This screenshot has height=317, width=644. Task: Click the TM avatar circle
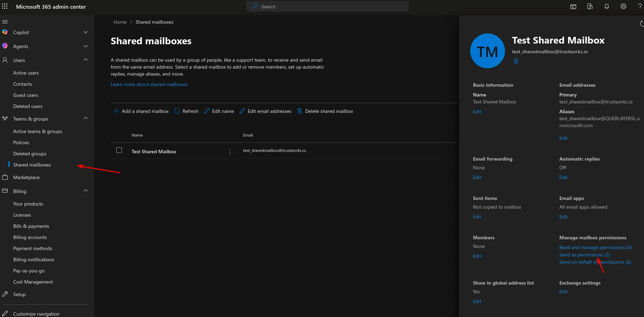point(488,51)
